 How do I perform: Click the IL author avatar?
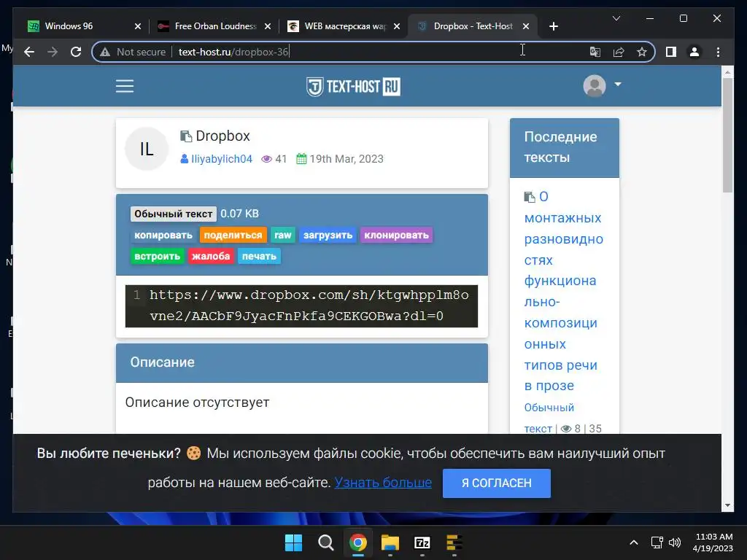pyautogui.click(x=147, y=149)
